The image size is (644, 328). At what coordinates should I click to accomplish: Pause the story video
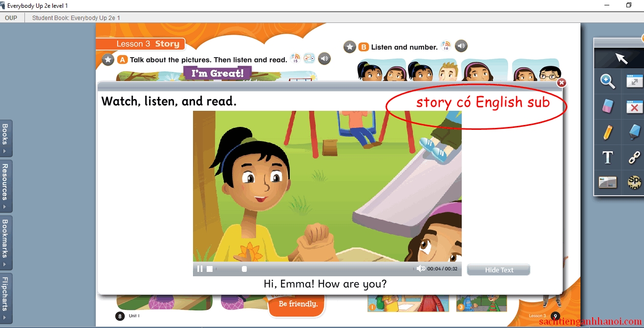coord(199,268)
